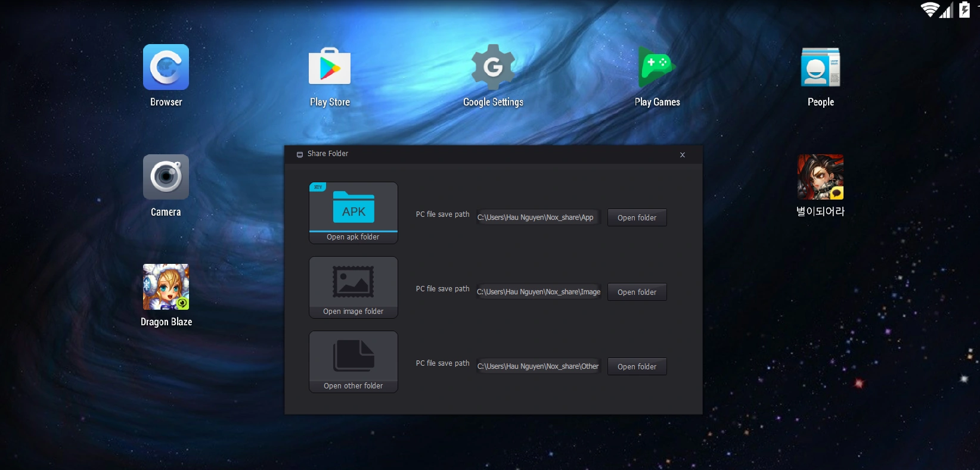Click PC file save path label for Other
This screenshot has width=980, height=470.
pyautogui.click(x=443, y=363)
